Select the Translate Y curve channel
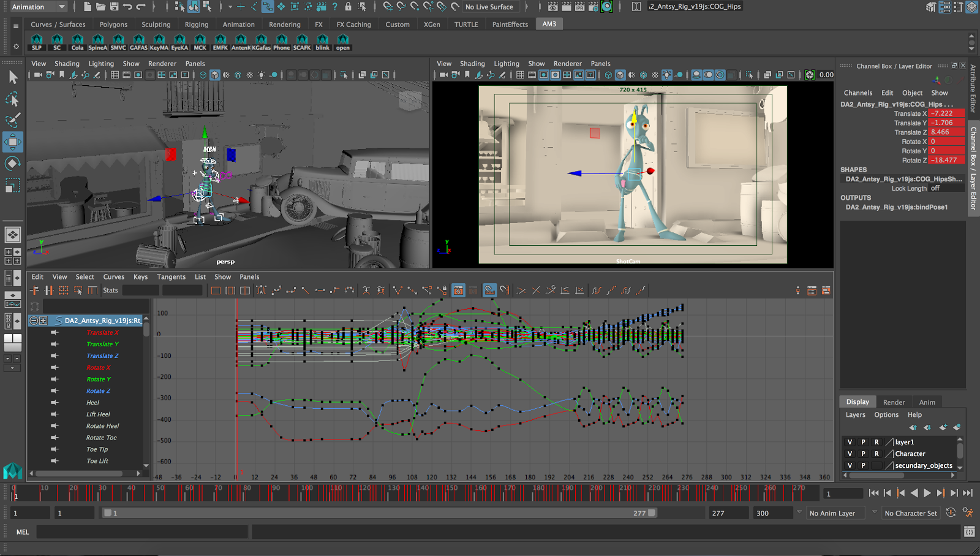Viewport: 980px width, 556px height. [x=102, y=345]
